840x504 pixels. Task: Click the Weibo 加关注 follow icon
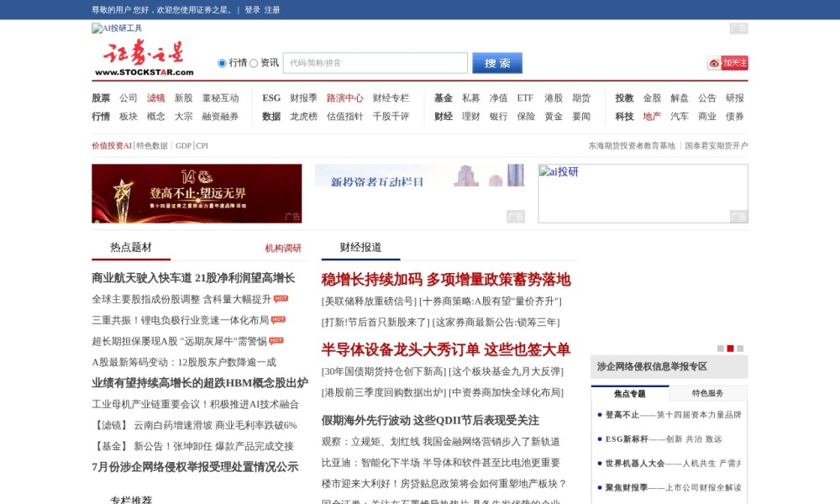pos(727,63)
